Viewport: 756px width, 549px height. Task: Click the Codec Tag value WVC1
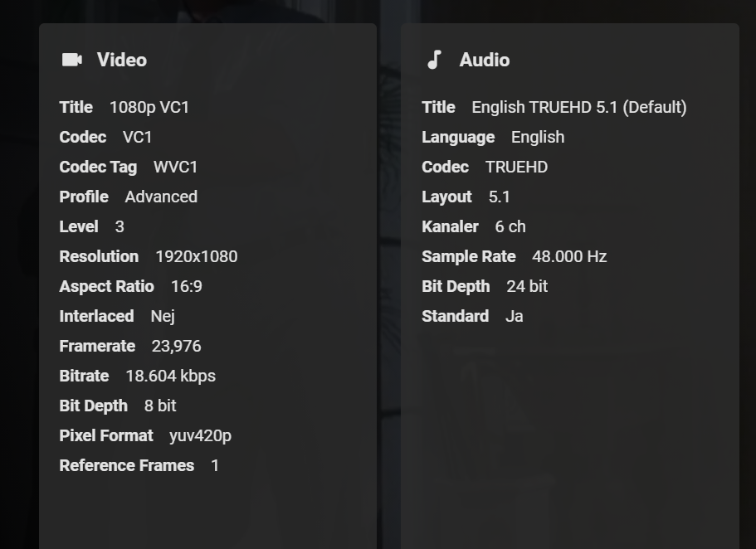coord(176,167)
